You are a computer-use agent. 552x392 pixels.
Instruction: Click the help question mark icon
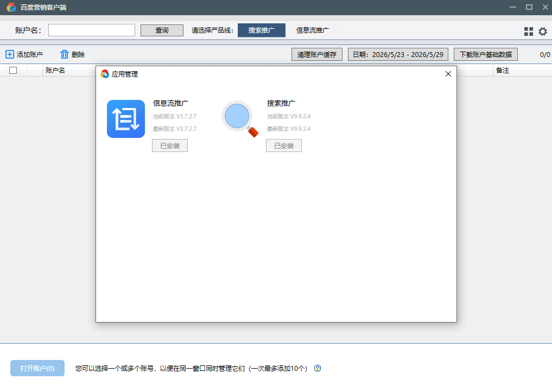click(x=318, y=368)
